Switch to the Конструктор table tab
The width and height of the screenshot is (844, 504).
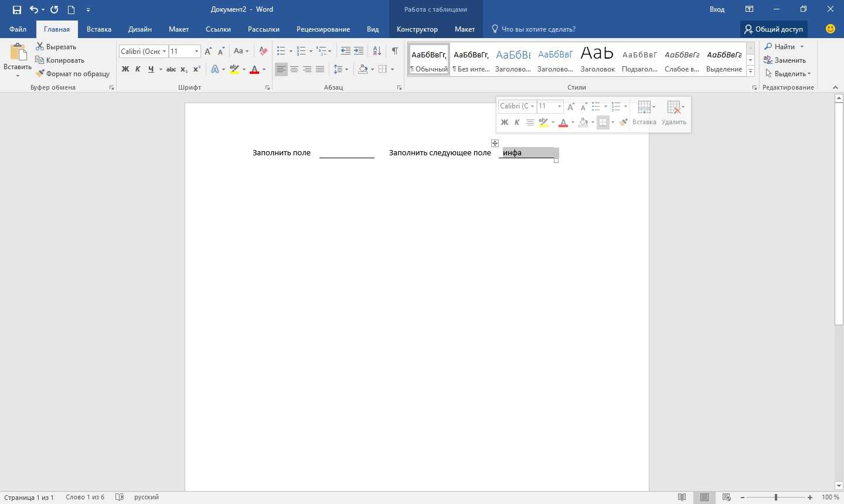417,29
